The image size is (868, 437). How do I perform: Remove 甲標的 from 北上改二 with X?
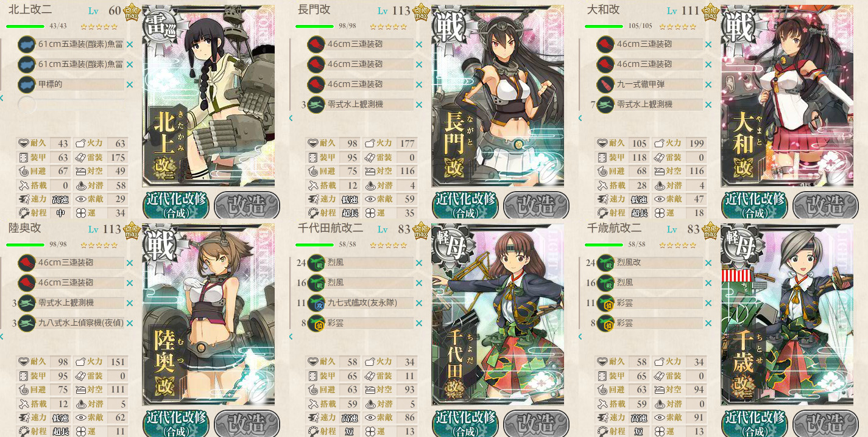pyautogui.click(x=130, y=85)
